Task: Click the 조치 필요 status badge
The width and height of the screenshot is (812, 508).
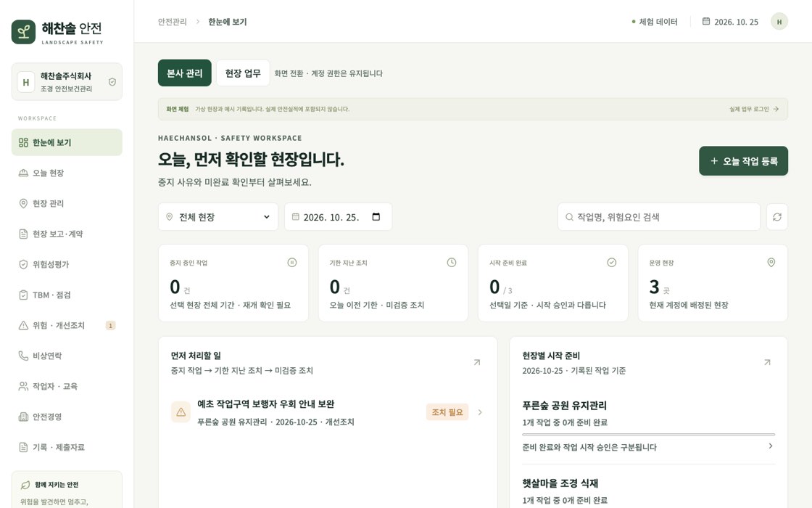Action: point(447,412)
